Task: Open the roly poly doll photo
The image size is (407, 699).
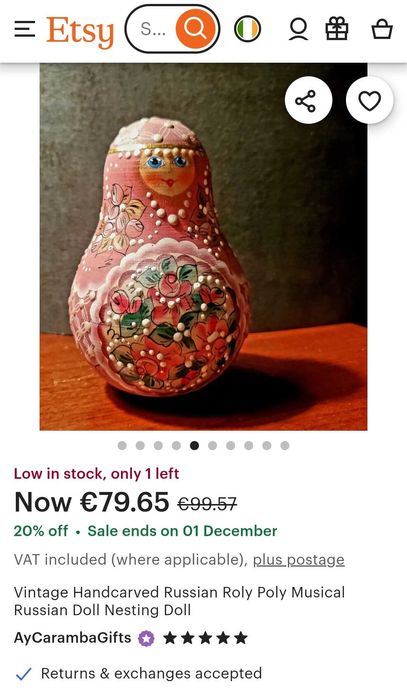Action: pos(203,247)
